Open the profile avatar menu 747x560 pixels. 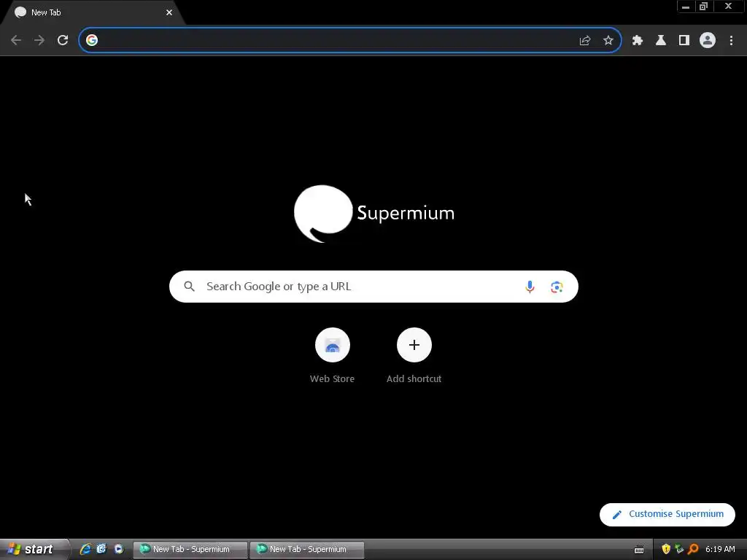708,41
